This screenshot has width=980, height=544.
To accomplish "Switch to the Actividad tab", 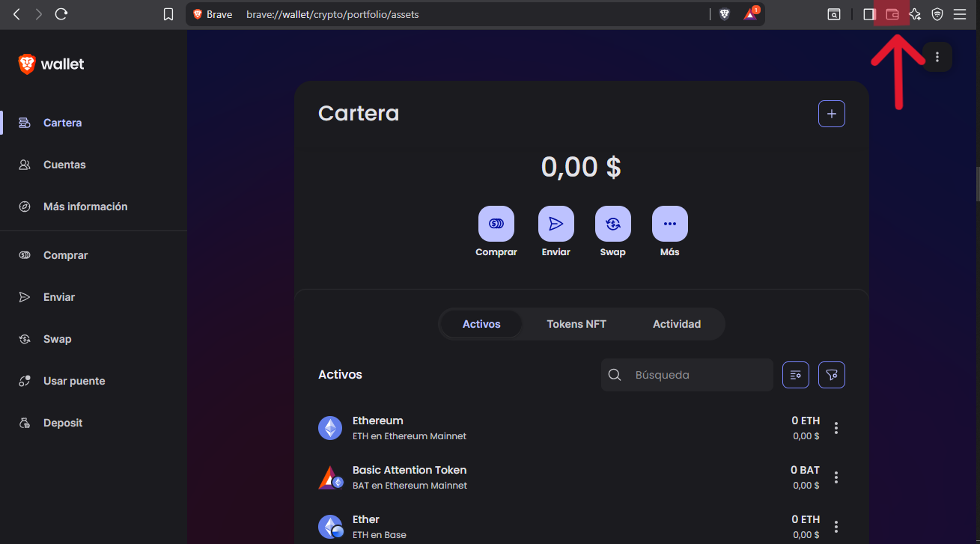I will 676,324.
